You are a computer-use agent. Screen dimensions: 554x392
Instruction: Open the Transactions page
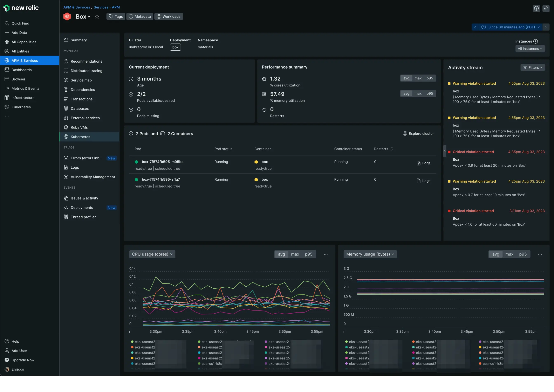click(89, 99)
